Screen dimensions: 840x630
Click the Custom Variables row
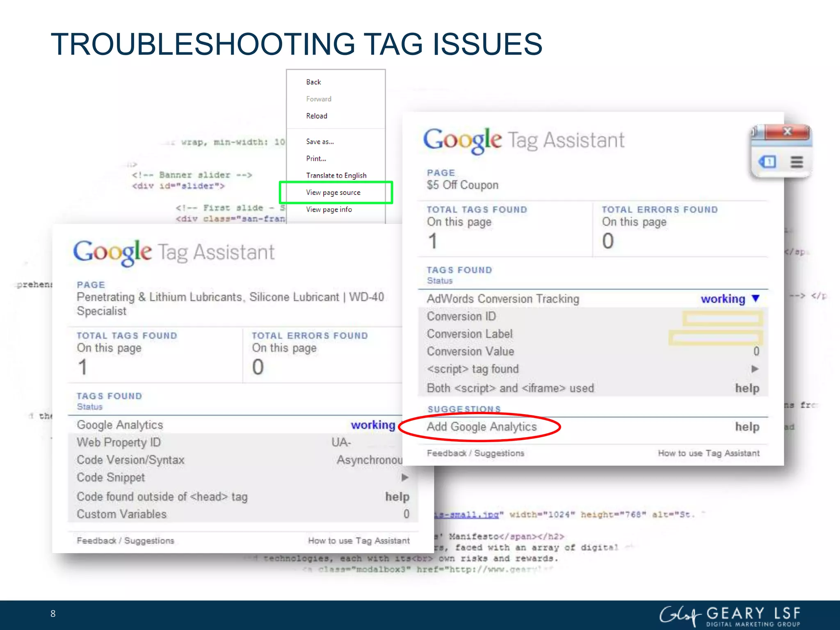coord(243,514)
